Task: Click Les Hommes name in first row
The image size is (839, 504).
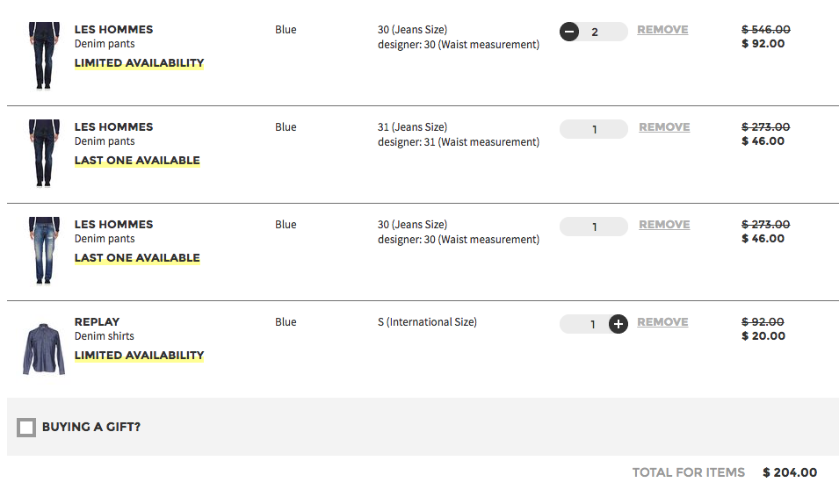Action: point(113,30)
